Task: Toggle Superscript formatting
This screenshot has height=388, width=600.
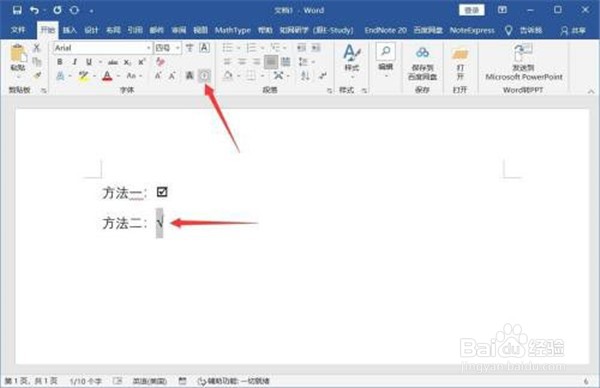Action: (x=142, y=62)
